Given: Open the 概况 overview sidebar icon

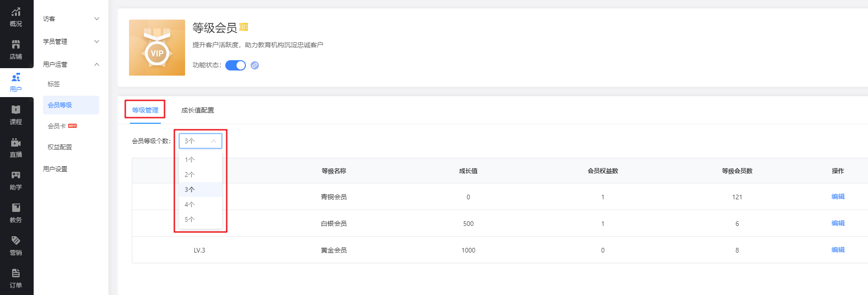Looking at the screenshot, I should pos(16,17).
